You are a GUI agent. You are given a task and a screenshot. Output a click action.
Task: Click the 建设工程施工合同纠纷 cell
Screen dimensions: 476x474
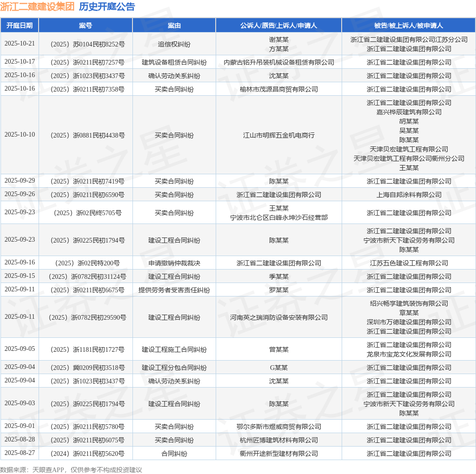(x=174, y=349)
